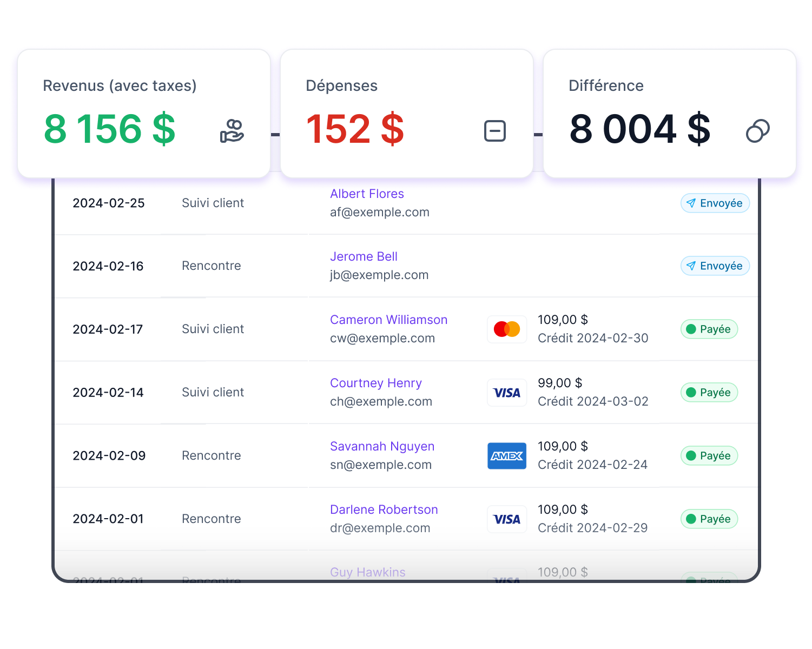Select the 2024-02-09 Rencontre row date

coord(109,456)
